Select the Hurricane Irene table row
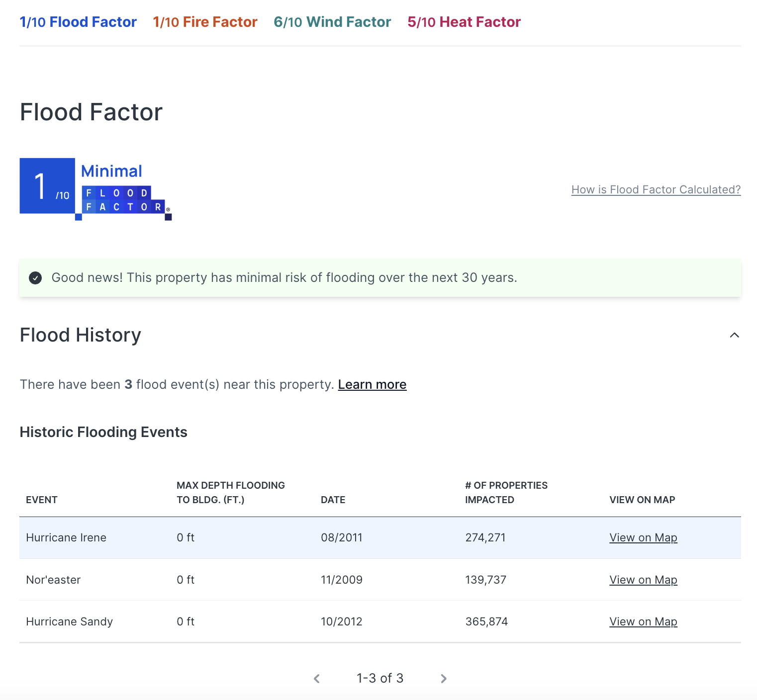This screenshot has height=700, width=757. click(x=380, y=537)
